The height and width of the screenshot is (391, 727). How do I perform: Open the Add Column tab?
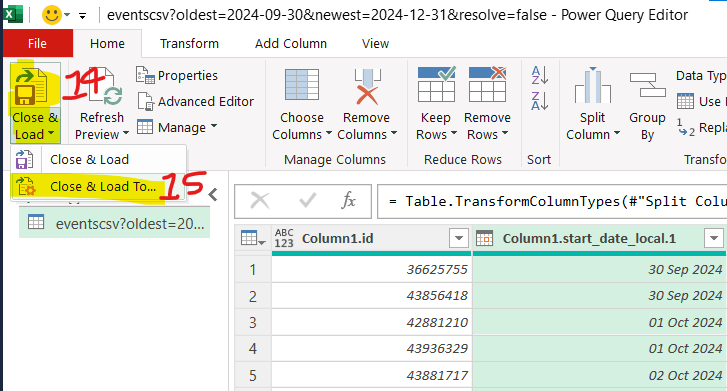[x=291, y=44]
